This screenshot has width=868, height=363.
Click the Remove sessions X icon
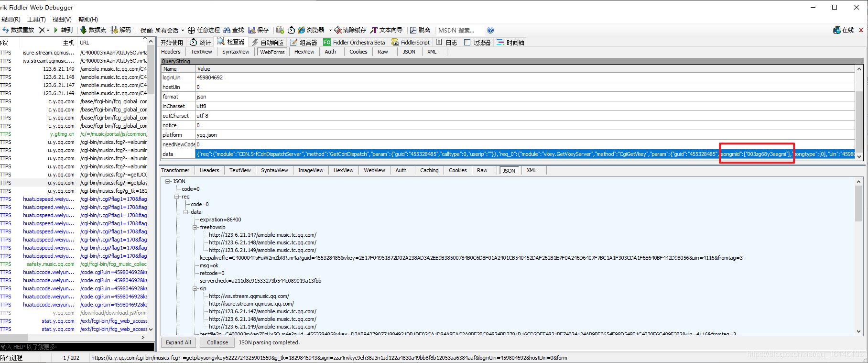[x=42, y=30]
